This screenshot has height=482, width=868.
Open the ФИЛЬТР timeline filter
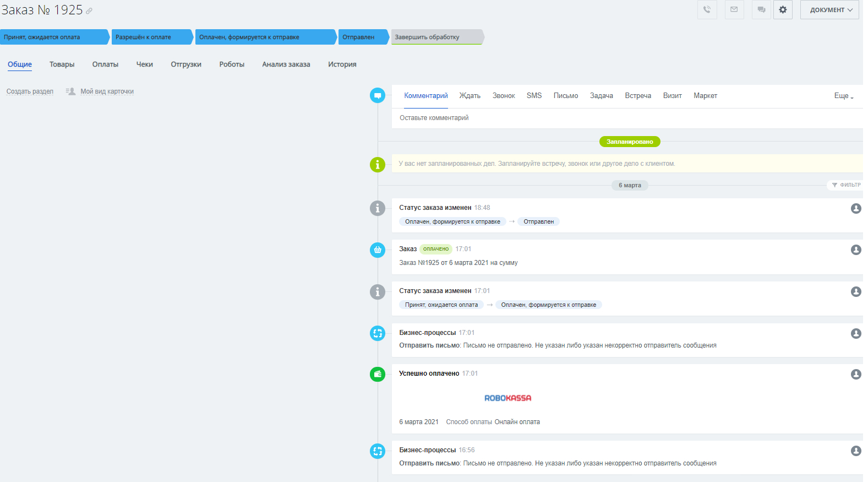(846, 185)
